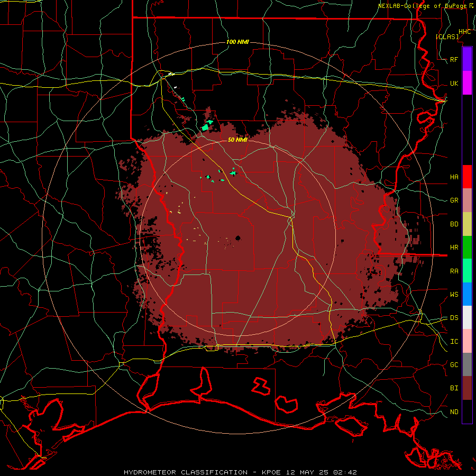Click the IC light pink legend block

click(x=467, y=341)
